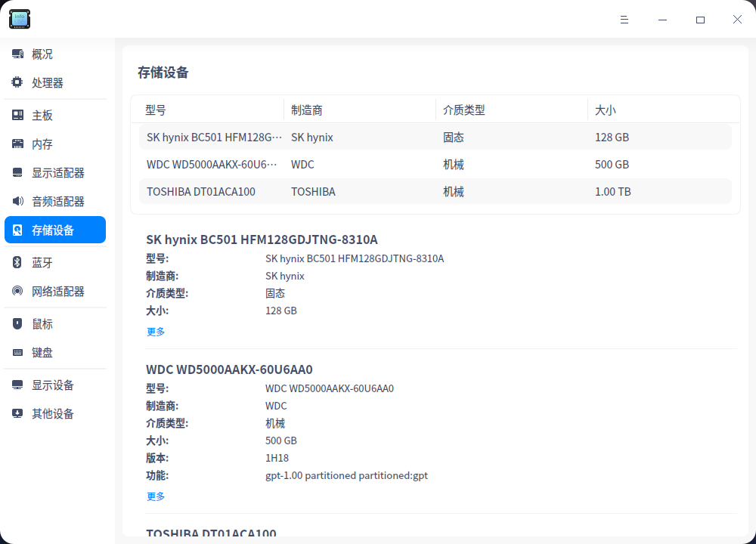Open the hamburger main menu
The height and width of the screenshot is (544, 756).
point(624,20)
